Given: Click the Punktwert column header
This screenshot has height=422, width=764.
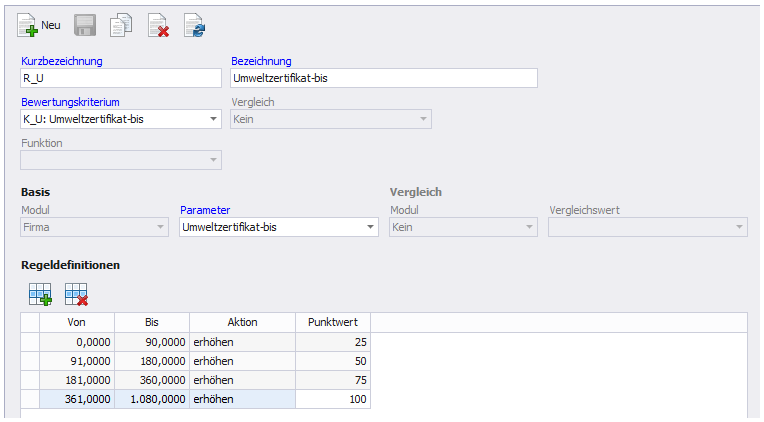Looking at the screenshot, I should pyautogui.click(x=333, y=322).
